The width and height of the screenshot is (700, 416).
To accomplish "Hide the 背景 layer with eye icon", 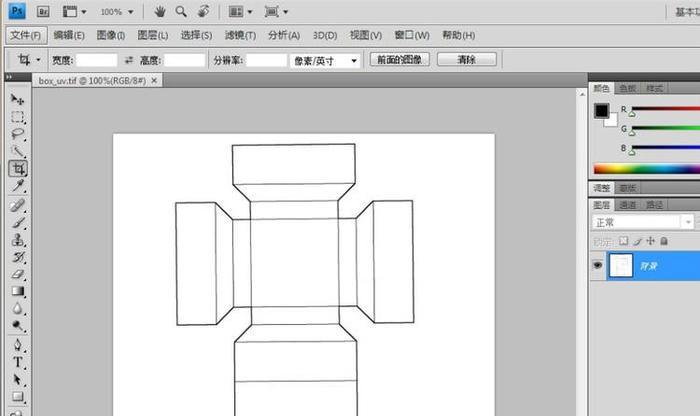I will [x=598, y=266].
